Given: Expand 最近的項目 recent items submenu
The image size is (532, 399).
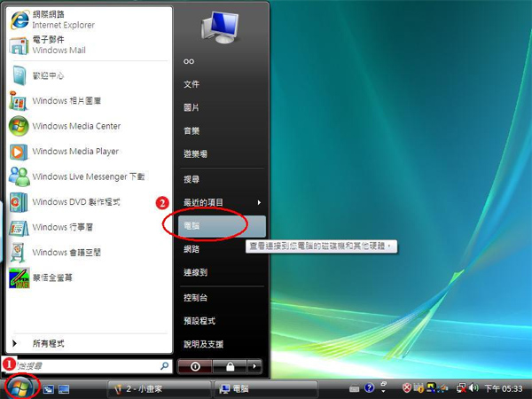Looking at the screenshot, I should point(222,202).
